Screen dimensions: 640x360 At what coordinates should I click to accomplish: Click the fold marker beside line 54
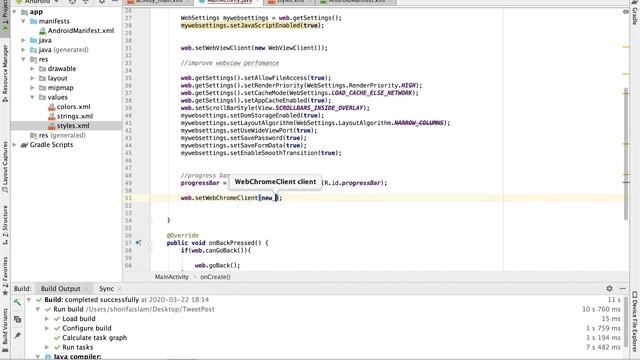[x=150, y=220]
